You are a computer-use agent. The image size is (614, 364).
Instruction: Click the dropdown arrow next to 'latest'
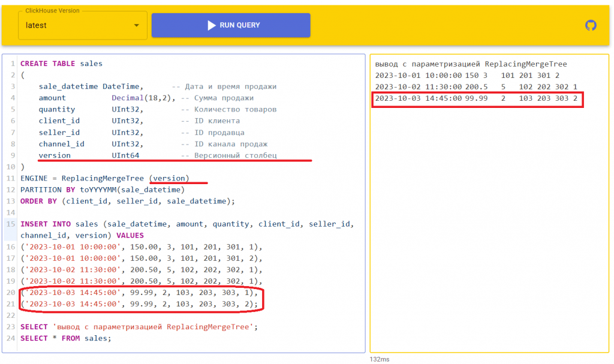[x=137, y=25]
